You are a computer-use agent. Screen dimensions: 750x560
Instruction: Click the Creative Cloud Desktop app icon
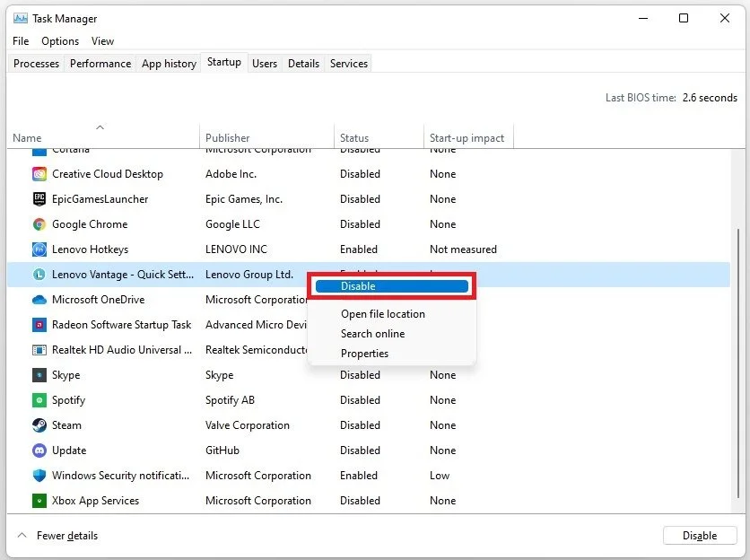pyautogui.click(x=39, y=174)
